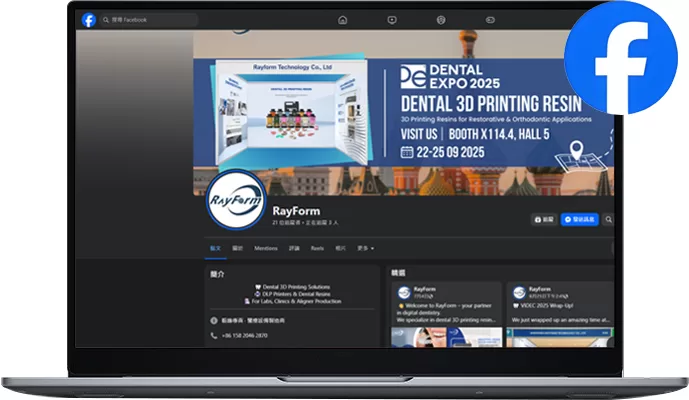Screen dimensions: 689x400
Task: Select the 貼文 (Posts) tab
Action: pos(215,248)
